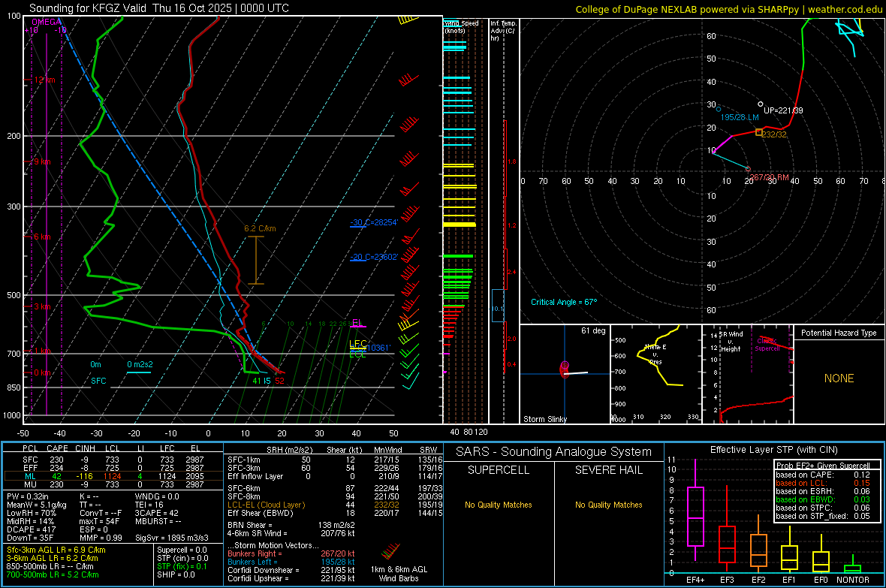Click the '195/28 LM' left mover label
Image resolution: width=886 pixels, height=588 pixels.
[x=740, y=117]
